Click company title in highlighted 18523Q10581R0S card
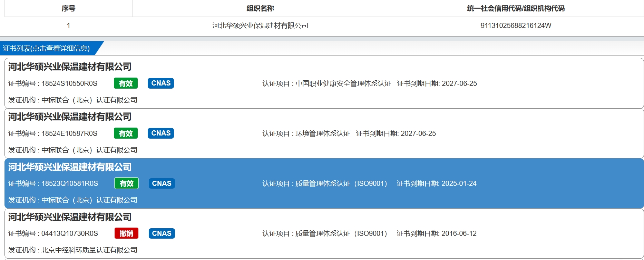Image resolution: width=644 pixels, height=260 pixels. [x=70, y=167]
